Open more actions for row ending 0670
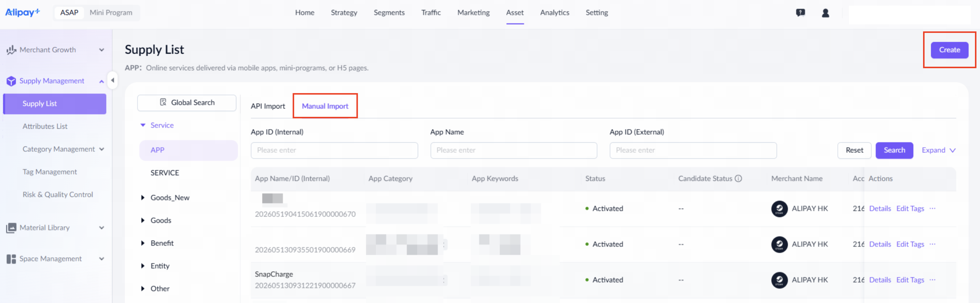The height and width of the screenshot is (303, 980). pyautogui.click(x=932, y=209)
